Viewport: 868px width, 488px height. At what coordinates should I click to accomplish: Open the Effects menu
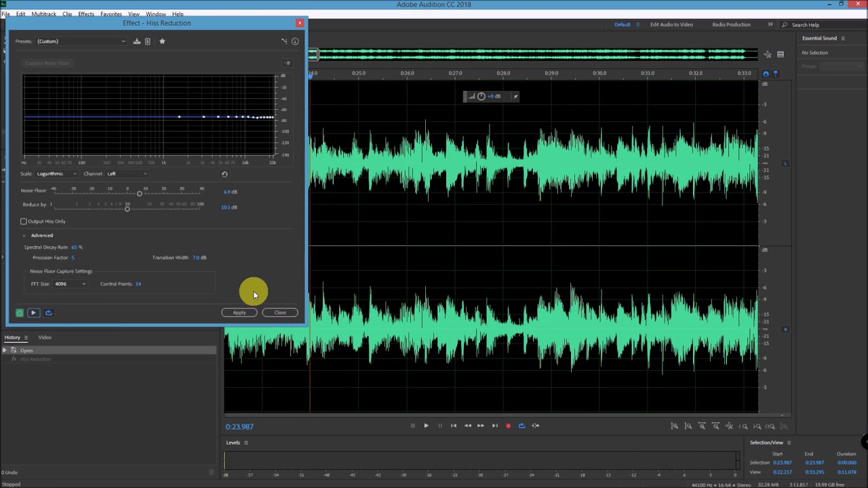click(x=86, y=14)
